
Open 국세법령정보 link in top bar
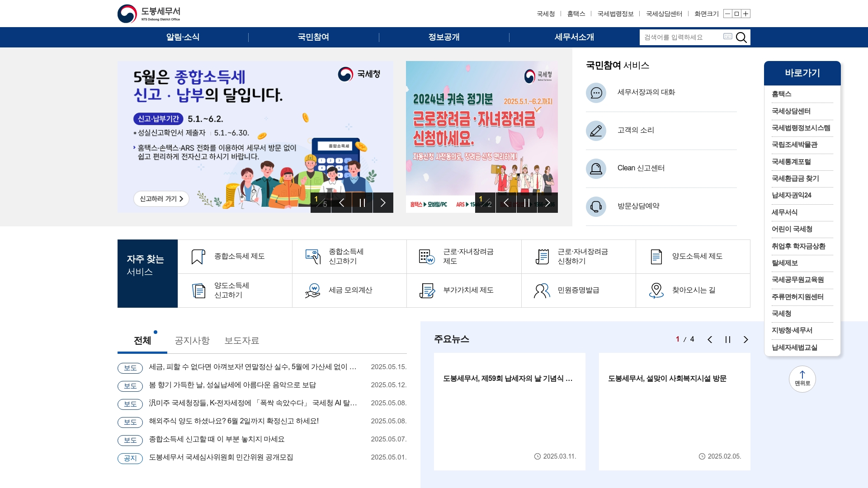coord(615,14)
